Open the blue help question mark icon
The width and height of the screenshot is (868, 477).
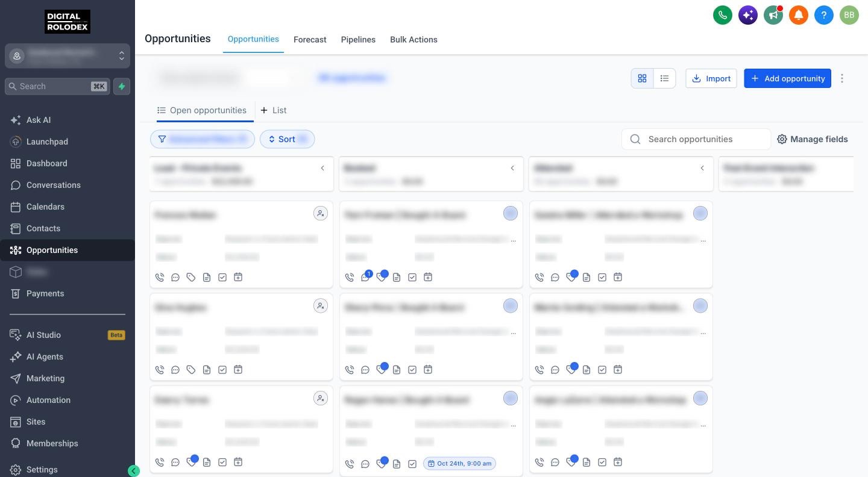(x=824, y=15)
